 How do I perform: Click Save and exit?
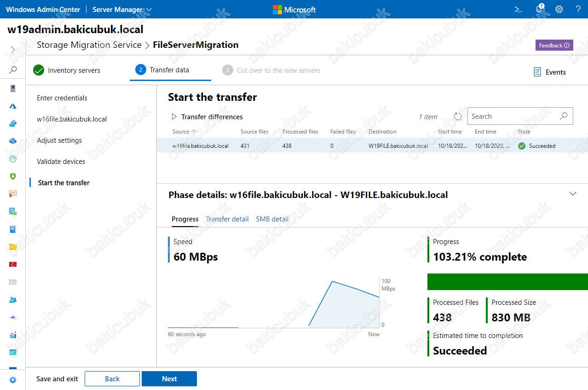coord(57,379)
